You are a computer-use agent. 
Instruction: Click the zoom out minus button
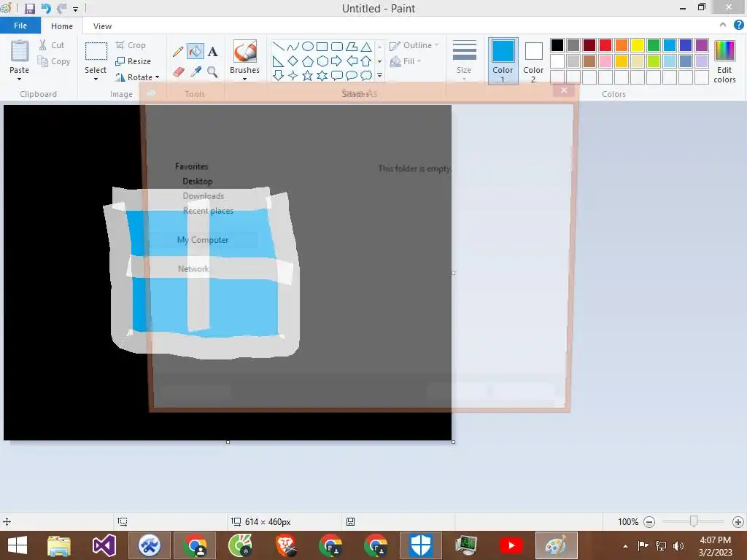point(649,522)
